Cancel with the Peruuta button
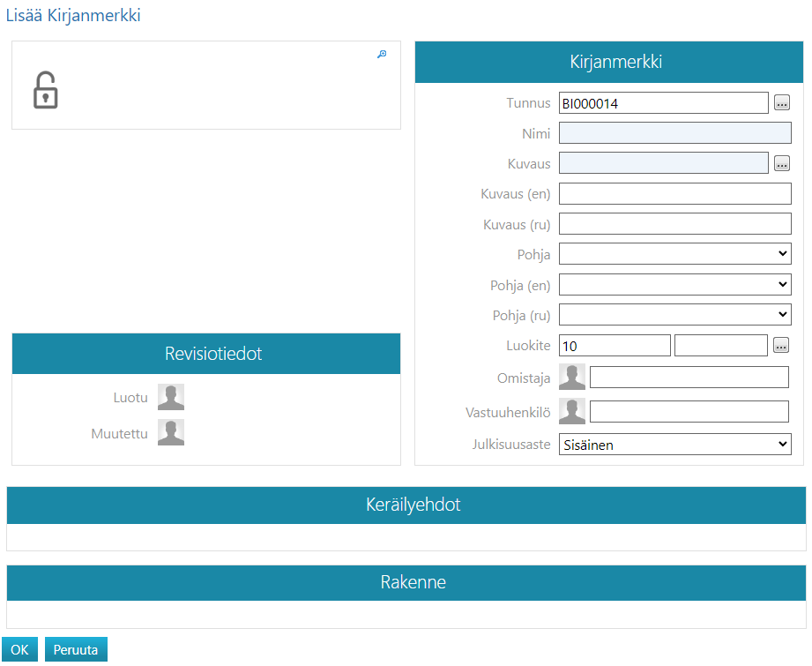Screen dimensions: 812x666 click(76, 650)
